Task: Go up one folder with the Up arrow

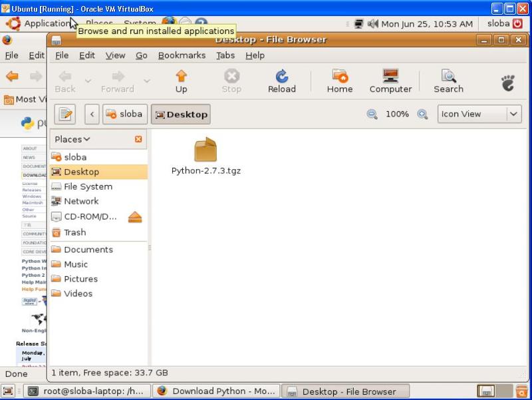Action: pos(181,81)
